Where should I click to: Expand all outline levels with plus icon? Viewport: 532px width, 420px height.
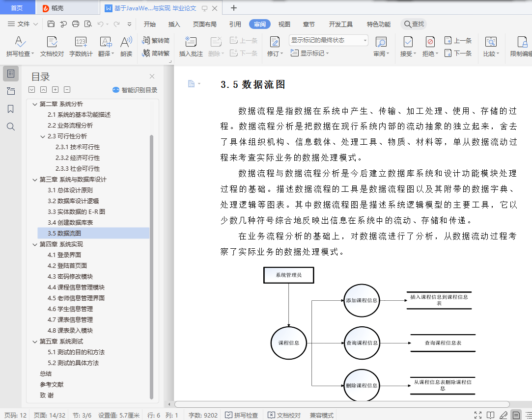[56, 89]
